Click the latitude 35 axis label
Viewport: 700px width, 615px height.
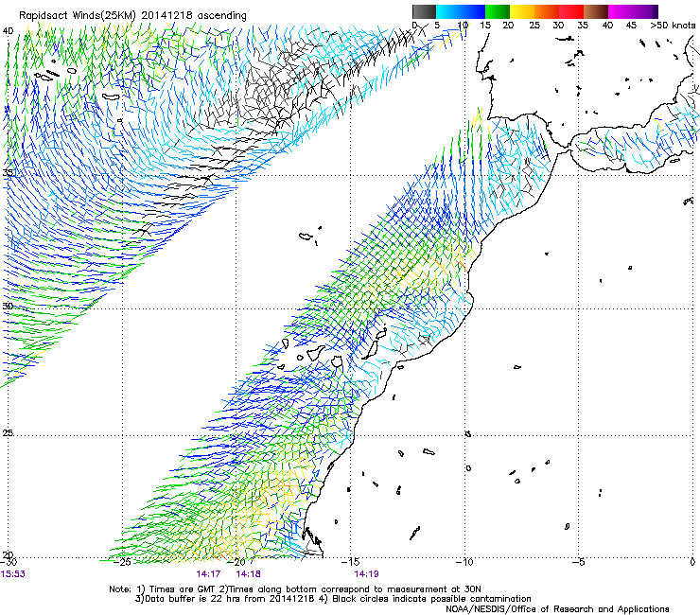point(8,172)
